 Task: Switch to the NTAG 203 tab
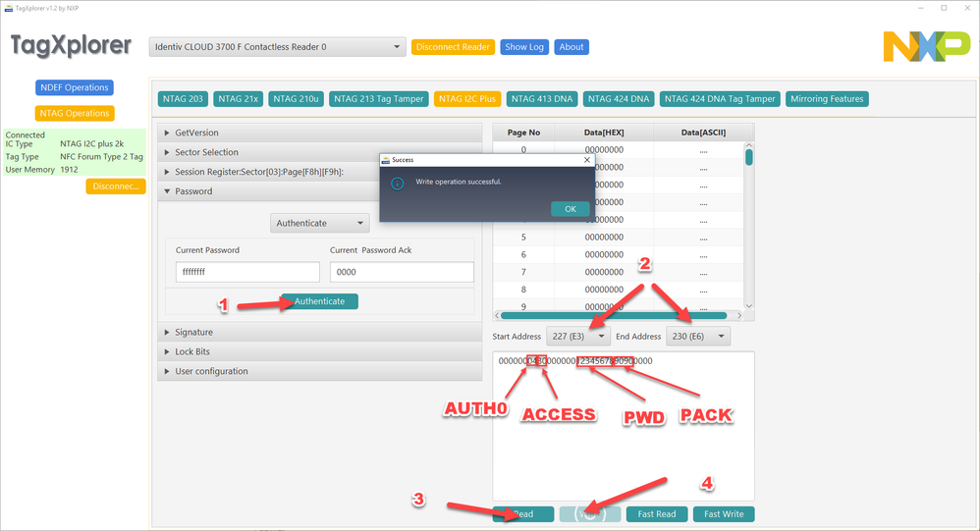[183, 99]
